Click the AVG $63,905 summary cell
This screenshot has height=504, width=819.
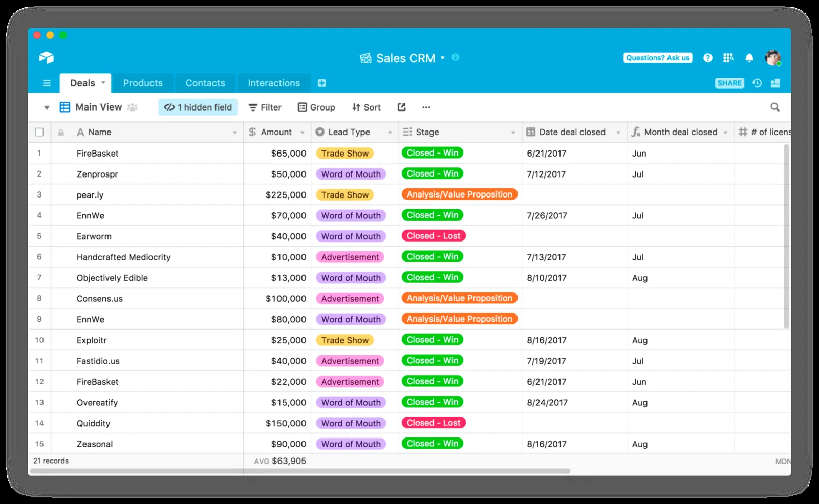point(280,461)
